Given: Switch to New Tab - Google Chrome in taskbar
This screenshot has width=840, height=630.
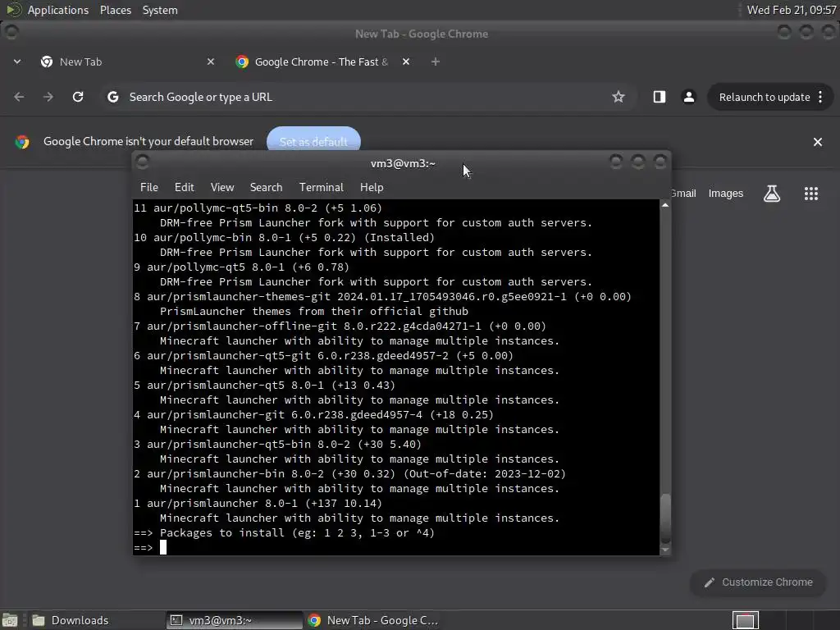Looking at the screenshot, I should pyautogui.click(x=373, y=620).
